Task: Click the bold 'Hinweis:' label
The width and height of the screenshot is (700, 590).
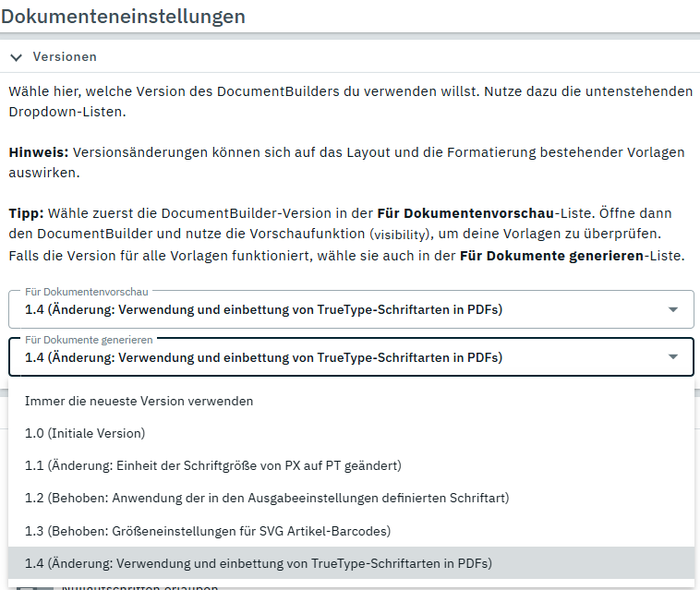Action: click(38, 152)
